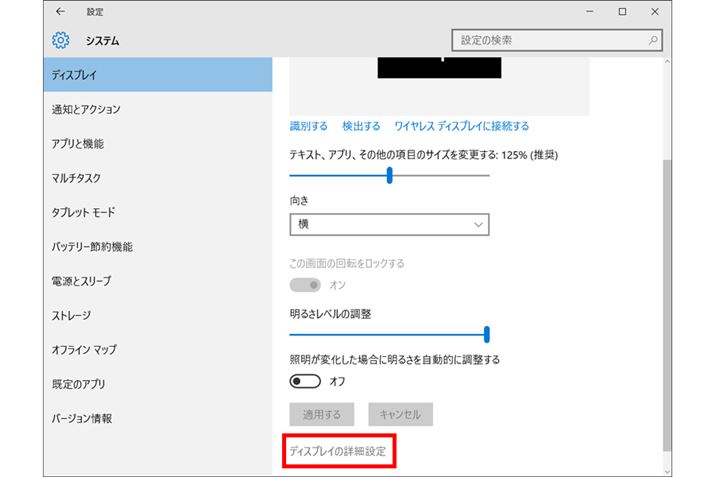
Task: Adjust the brightness level slider
Action: (x=389, y=334)
